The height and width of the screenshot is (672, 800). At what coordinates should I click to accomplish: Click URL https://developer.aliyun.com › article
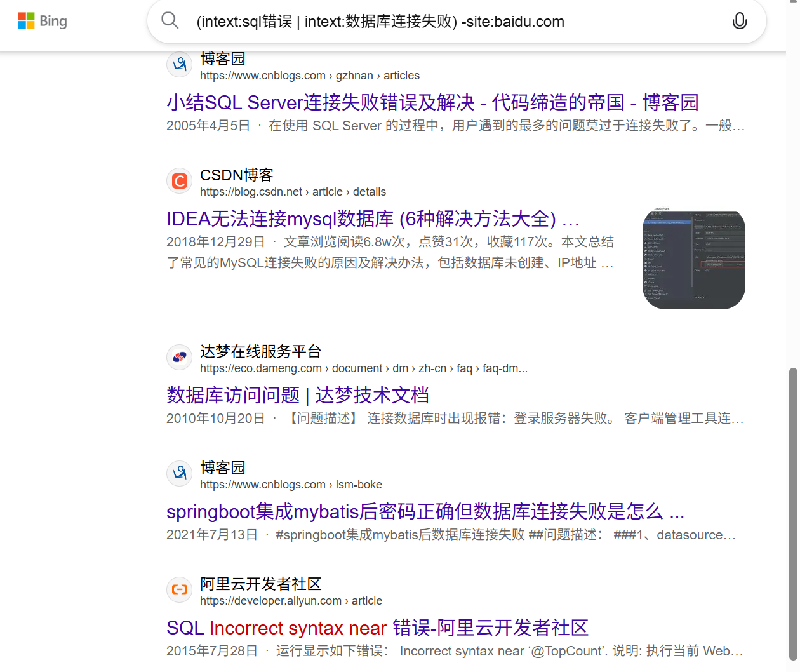point(291,601)
